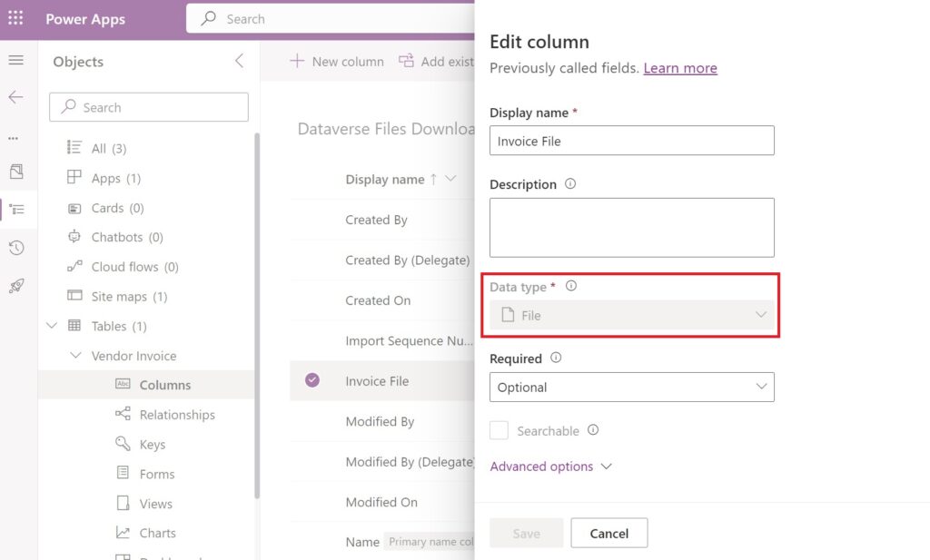Click the back arrow in the left rail
This screenshot has height=560, width=930.
(x=18, y=97)
